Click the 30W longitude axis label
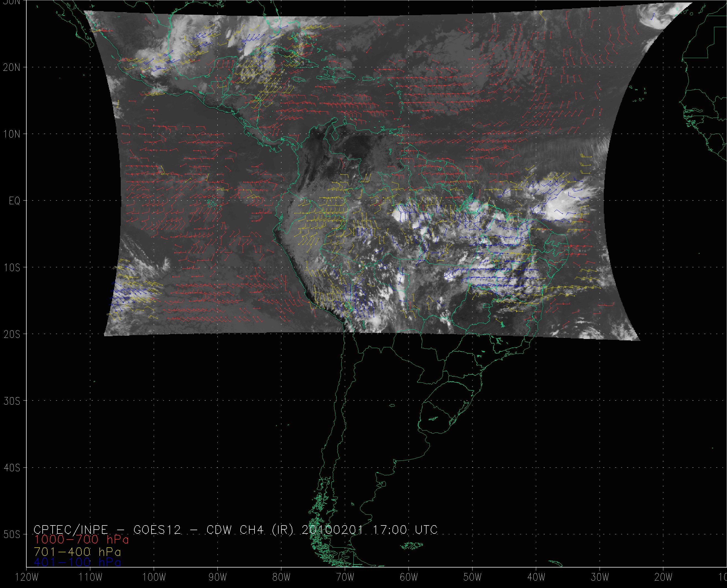 600,577
